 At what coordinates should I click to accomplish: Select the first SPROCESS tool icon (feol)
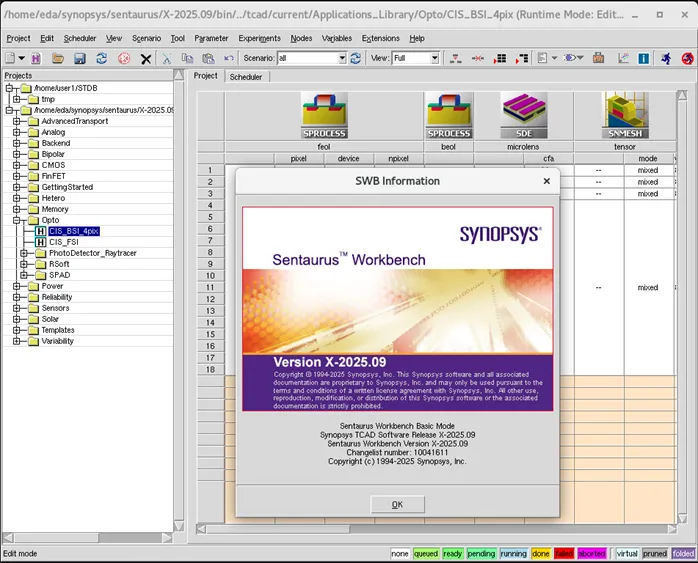[324, 116]
